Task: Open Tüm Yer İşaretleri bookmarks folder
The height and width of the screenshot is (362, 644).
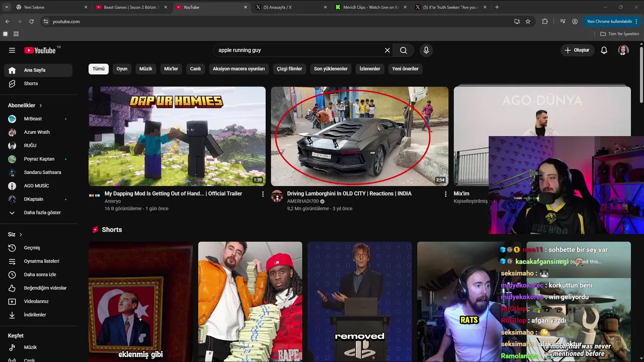Action: pos(620,34)
